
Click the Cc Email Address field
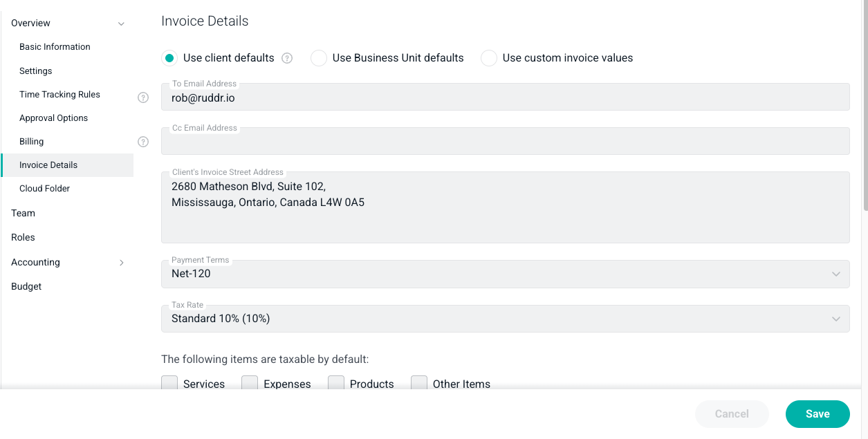coord(506,141)
